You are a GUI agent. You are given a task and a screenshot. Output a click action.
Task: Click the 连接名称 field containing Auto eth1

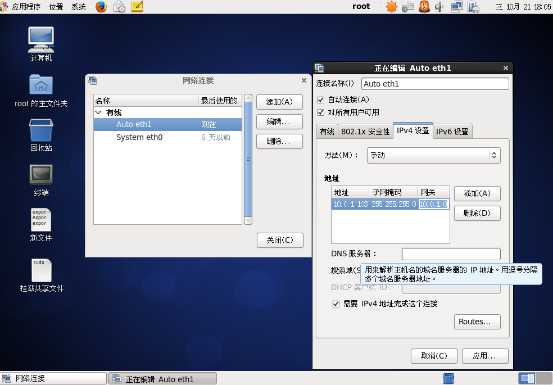point(435,84)
